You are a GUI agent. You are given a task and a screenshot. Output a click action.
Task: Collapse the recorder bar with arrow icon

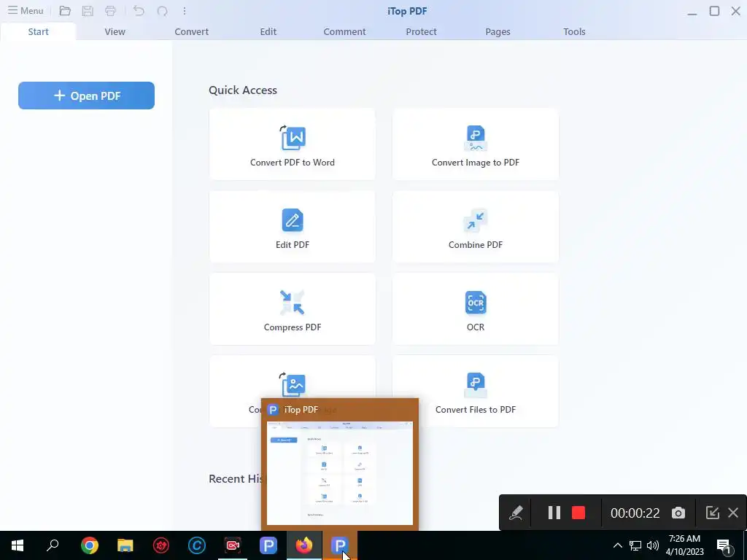pyautogui.click(x=712, y=513)
